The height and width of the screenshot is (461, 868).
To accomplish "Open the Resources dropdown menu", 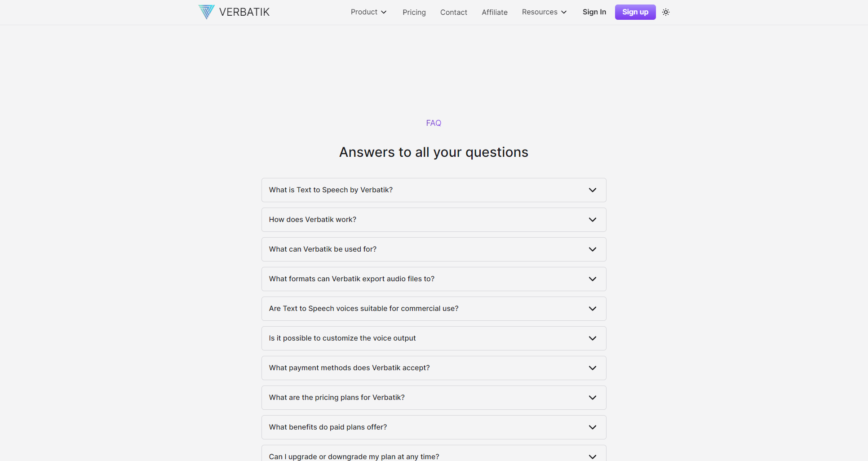I will pyautogui.click(x=544, y=12).
